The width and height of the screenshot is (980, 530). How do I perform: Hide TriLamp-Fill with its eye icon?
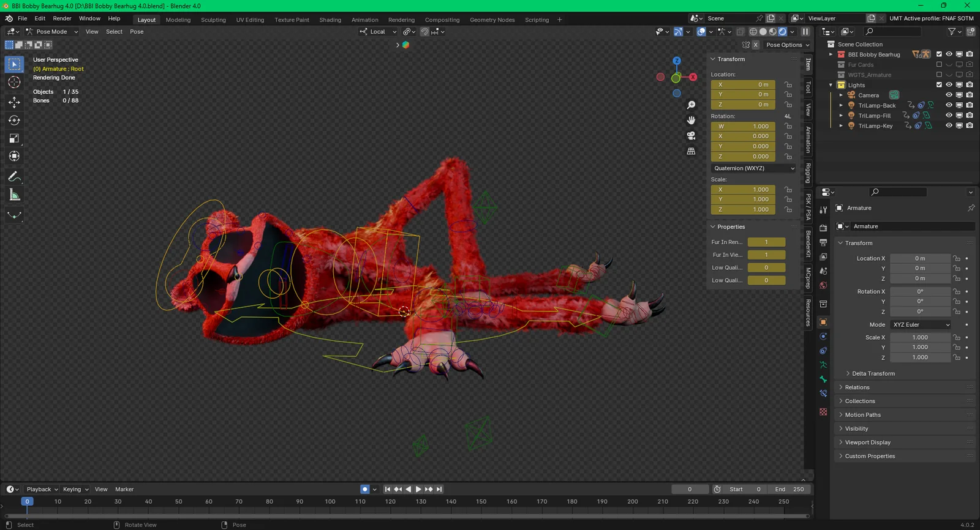click(949, 115)
